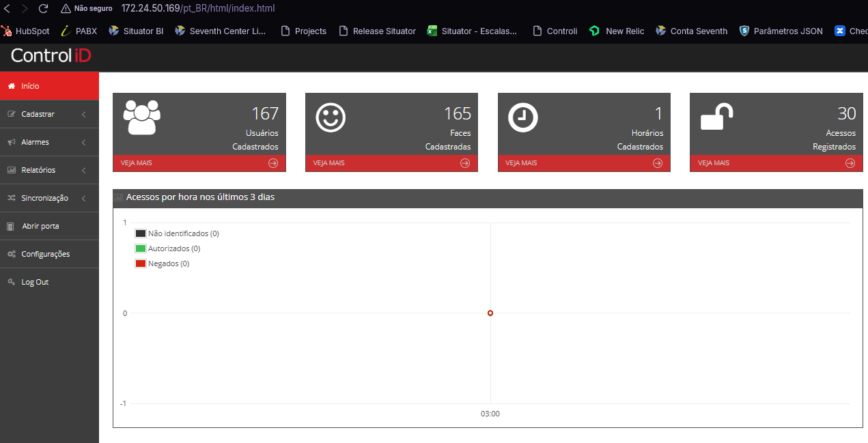Click the open padlock icon in Acessos card
The width and height of the screenshot is (868, 443).
click(716, 117)
